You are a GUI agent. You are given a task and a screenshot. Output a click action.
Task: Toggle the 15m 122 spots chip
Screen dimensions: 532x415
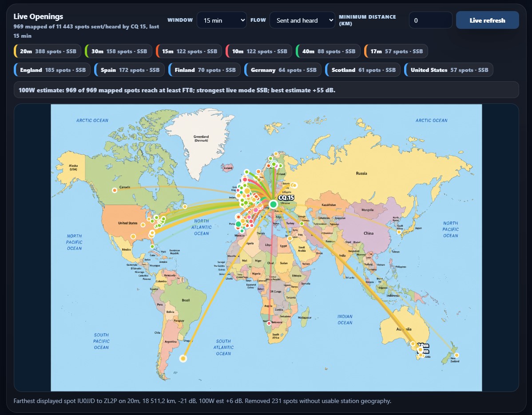(189, 51)
